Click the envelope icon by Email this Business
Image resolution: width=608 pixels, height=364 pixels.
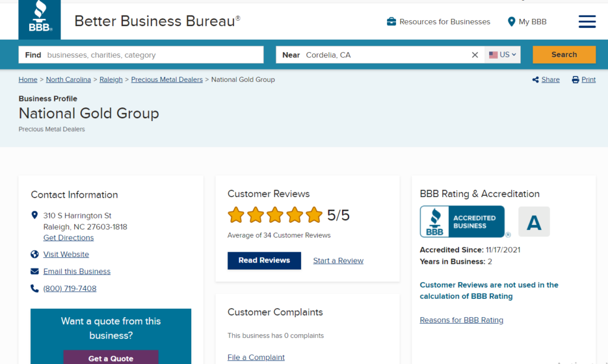click(x=34, y=271)
